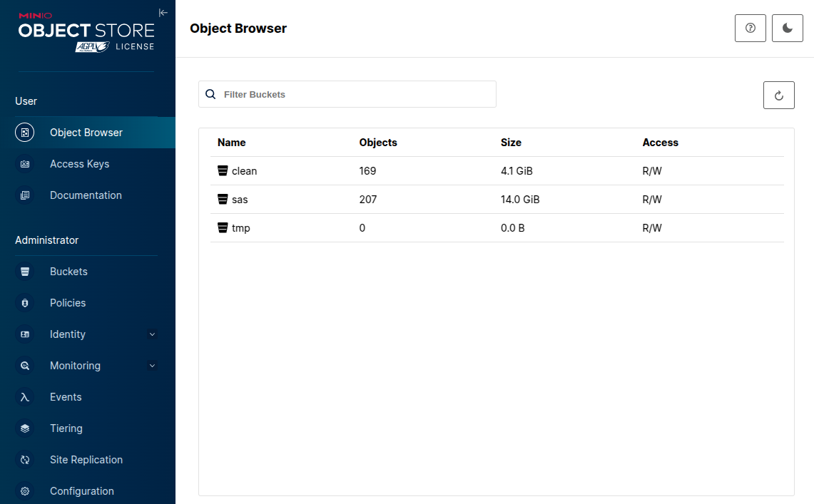This screenshot has height=504, width=814.
Task: Click the AGPL License link
Action: pyautogui.click(x=114, y=46)
